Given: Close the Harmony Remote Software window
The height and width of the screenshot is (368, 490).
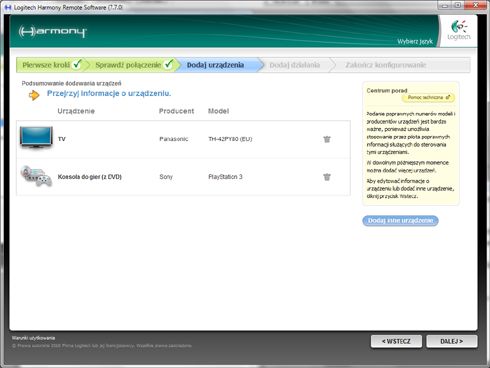Looking at the screenshot, I should coord(475,5).
